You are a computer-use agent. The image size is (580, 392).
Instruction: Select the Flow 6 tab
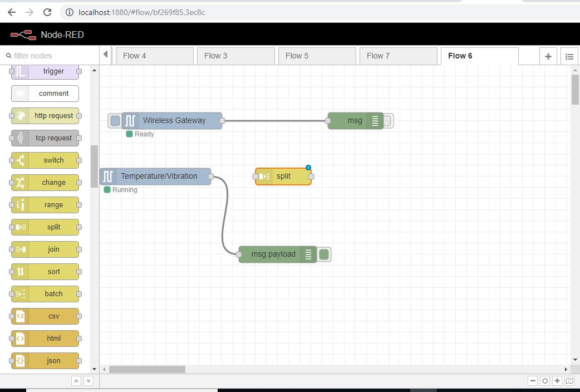click(480, 56)
